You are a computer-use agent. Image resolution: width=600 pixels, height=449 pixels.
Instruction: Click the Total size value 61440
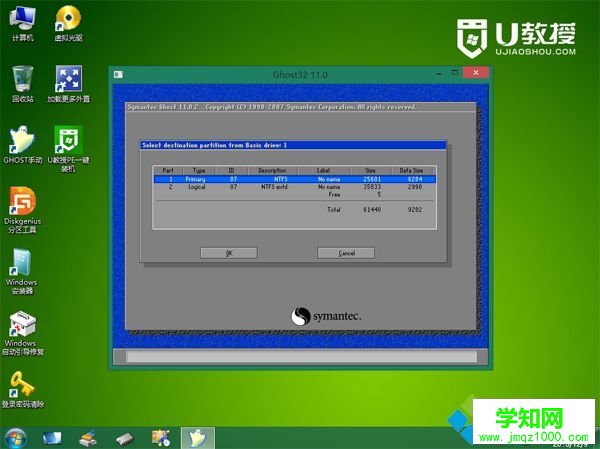click(372, 209)
